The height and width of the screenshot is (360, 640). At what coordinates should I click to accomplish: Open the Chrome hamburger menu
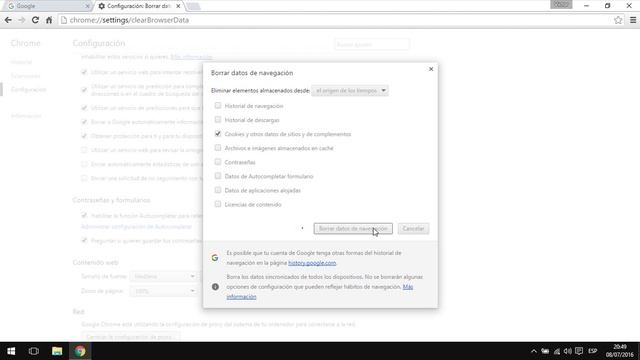(633, 20)
